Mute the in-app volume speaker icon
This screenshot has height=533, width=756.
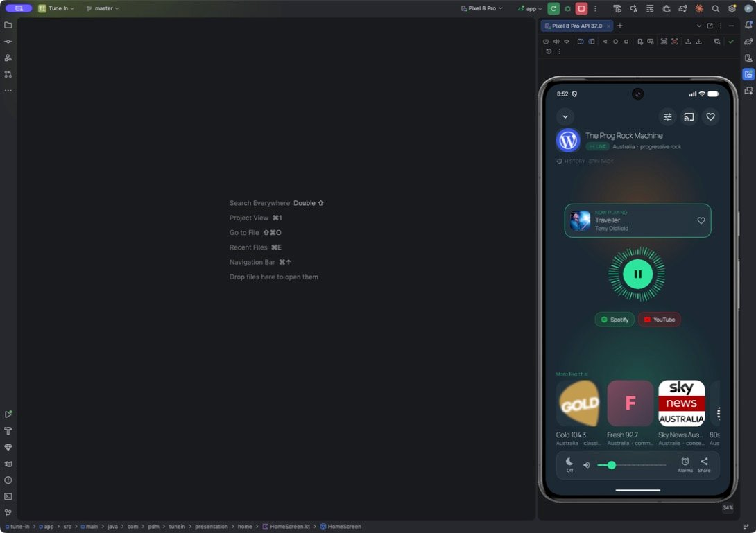[586, 465]
